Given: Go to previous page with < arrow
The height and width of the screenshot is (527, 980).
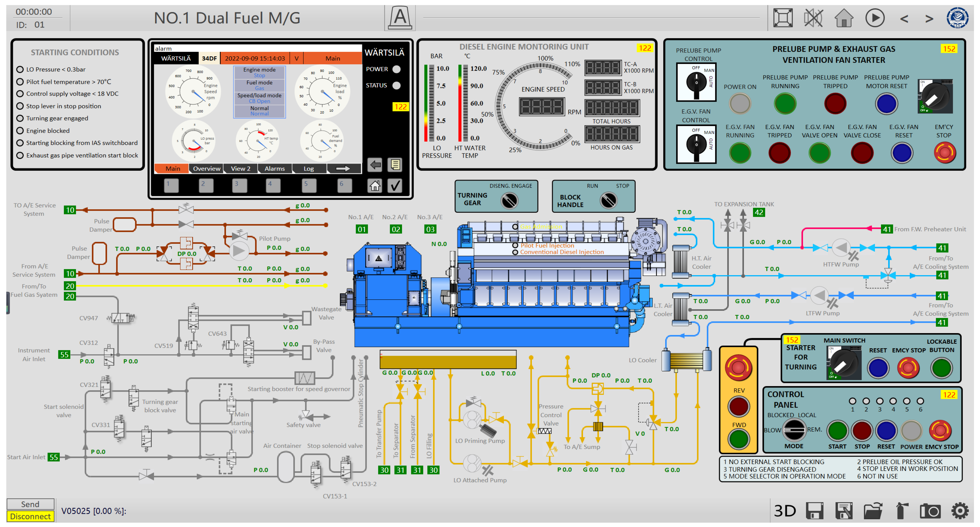Looking at the screenshot, I should click(x=904, y=19).
